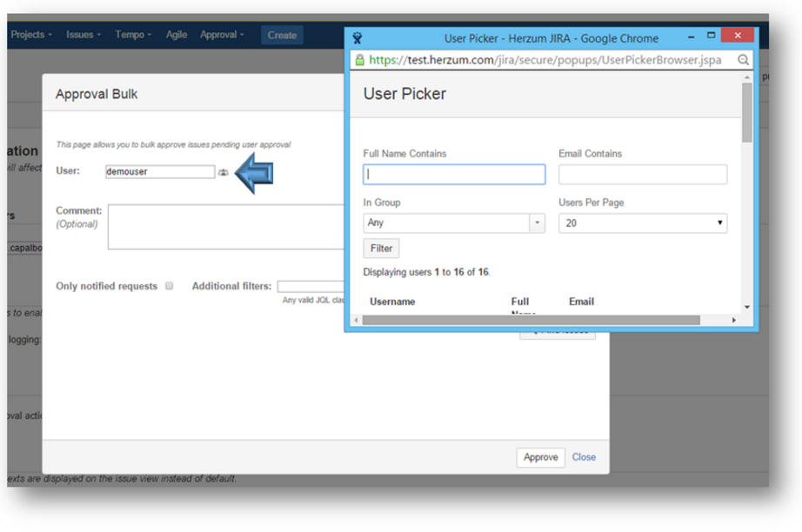This screenshot has width=802, height=532.
Task: Click the user picker icon beside demouser
Action: tap(224, 172)
